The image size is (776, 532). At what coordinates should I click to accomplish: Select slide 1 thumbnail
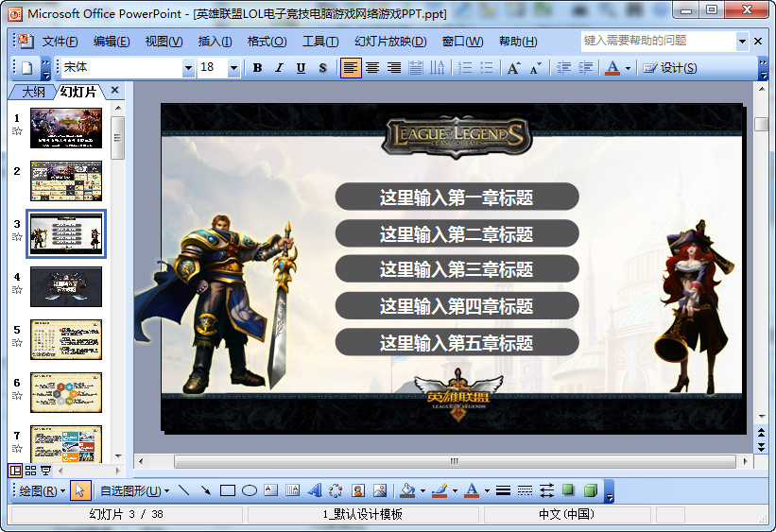pos(66,129)
